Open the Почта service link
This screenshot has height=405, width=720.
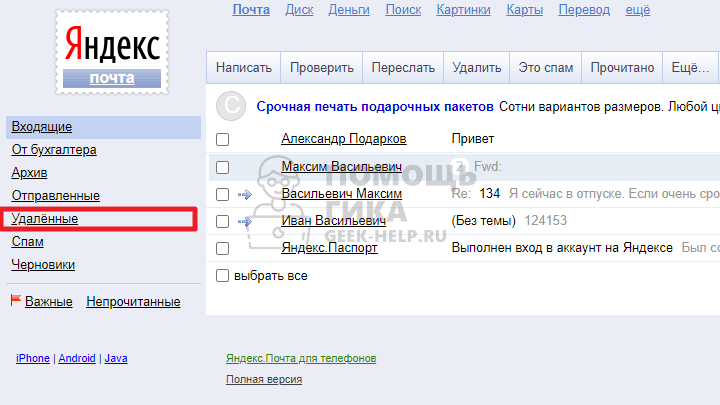(x=251, y=10)
